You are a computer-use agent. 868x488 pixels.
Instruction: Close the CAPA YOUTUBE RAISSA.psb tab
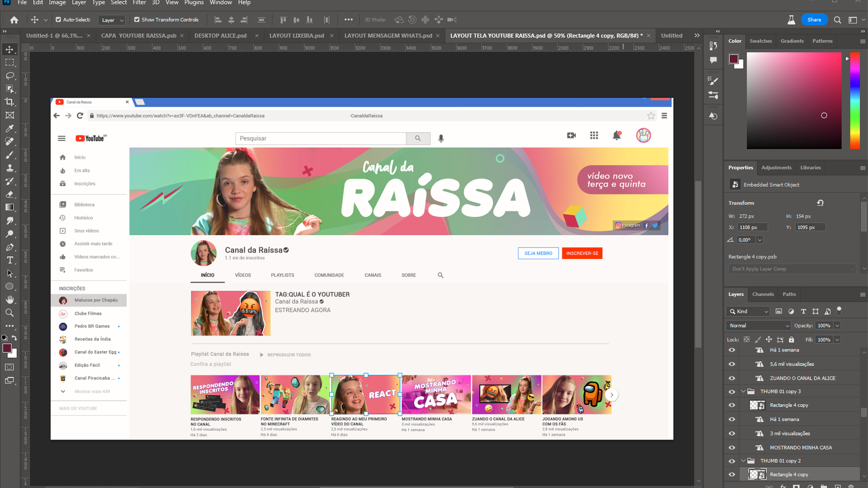tap(182, 36)
